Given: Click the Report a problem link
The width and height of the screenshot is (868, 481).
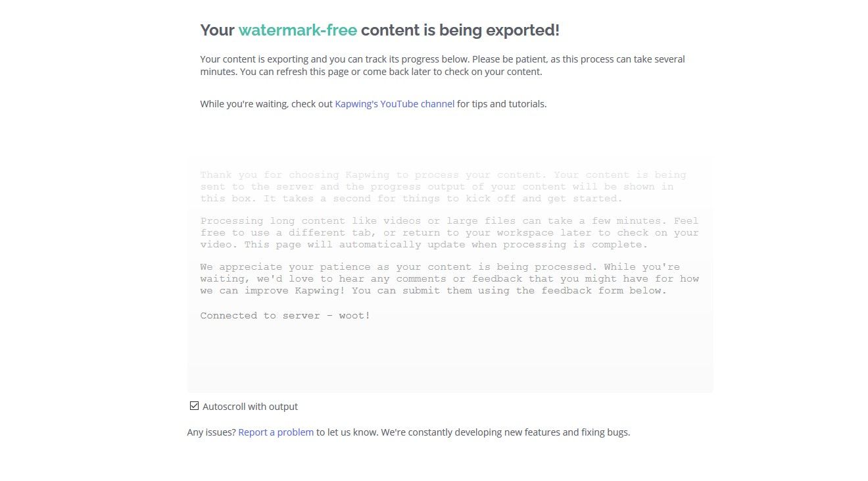Looking at the screenshot, I should [x=276, y=432].
